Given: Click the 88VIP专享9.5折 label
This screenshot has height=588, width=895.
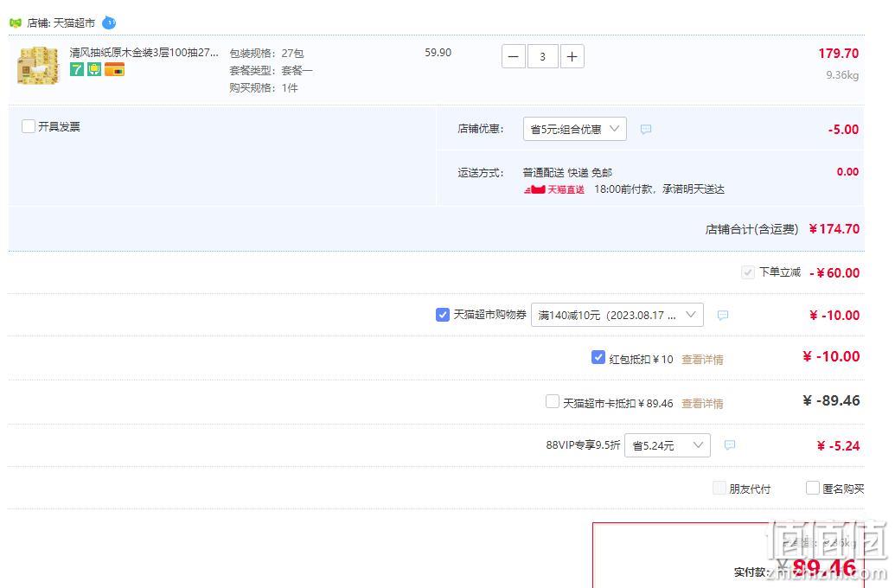Looking at the screenshot, I should [x=583, y=445].
